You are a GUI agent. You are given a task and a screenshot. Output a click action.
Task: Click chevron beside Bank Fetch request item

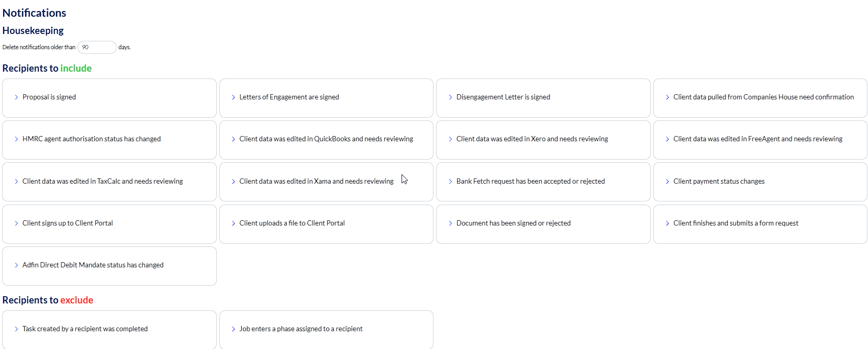(x=451, y=182)
